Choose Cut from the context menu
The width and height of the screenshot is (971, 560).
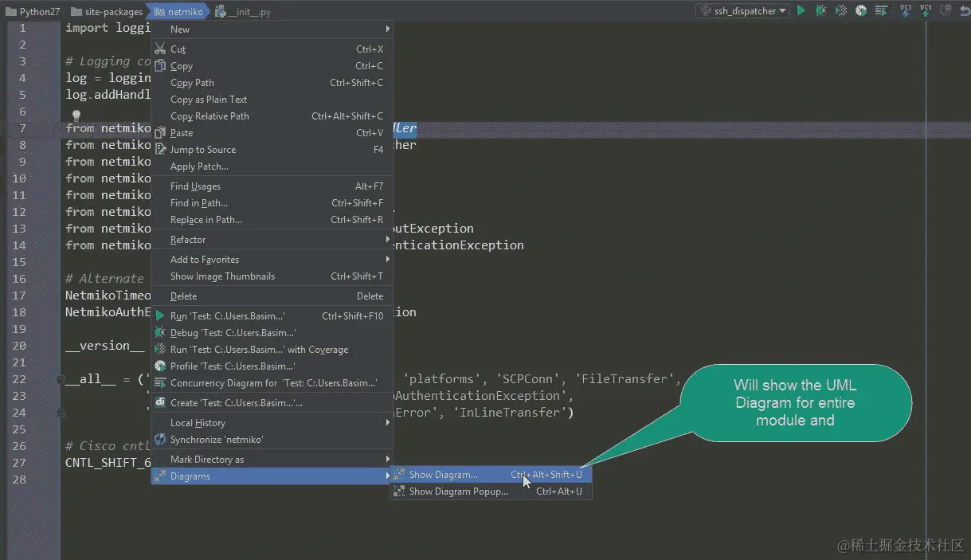pos(272,49)
